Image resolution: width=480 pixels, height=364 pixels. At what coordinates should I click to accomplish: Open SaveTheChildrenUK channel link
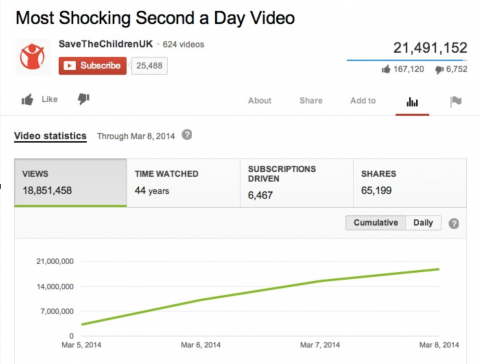106,44
